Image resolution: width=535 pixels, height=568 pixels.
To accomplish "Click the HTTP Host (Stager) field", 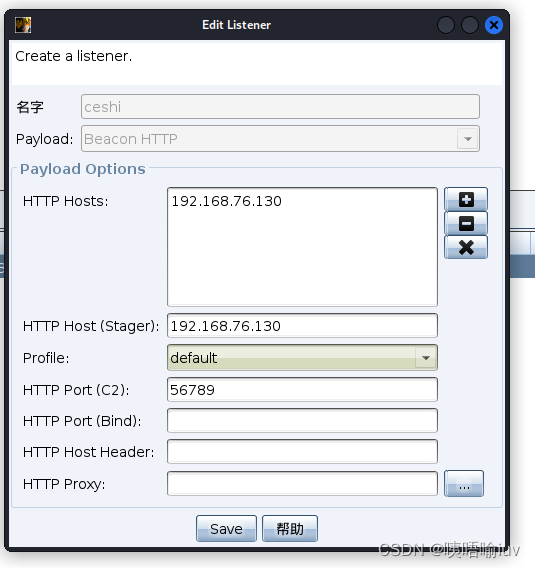I will point(302,326).
